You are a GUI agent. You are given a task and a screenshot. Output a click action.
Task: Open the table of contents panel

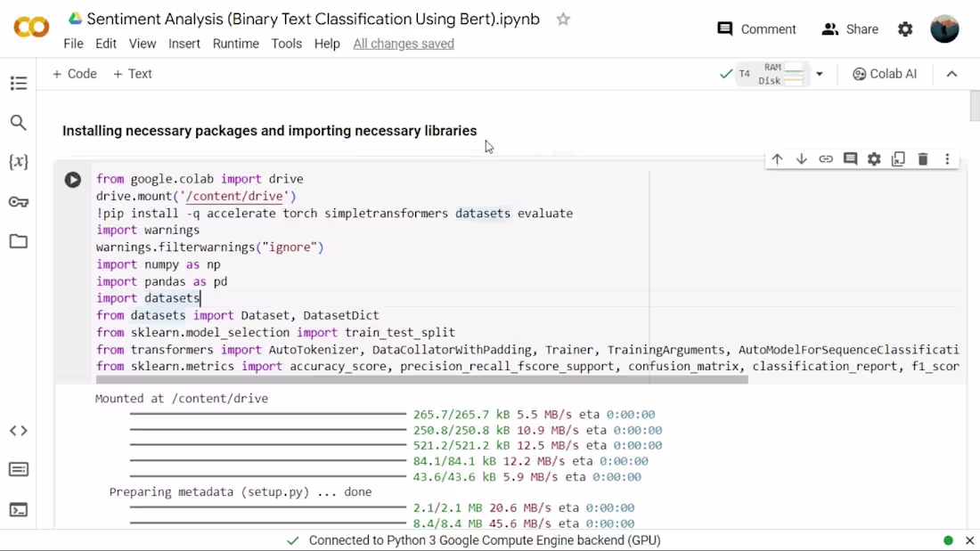19,83
